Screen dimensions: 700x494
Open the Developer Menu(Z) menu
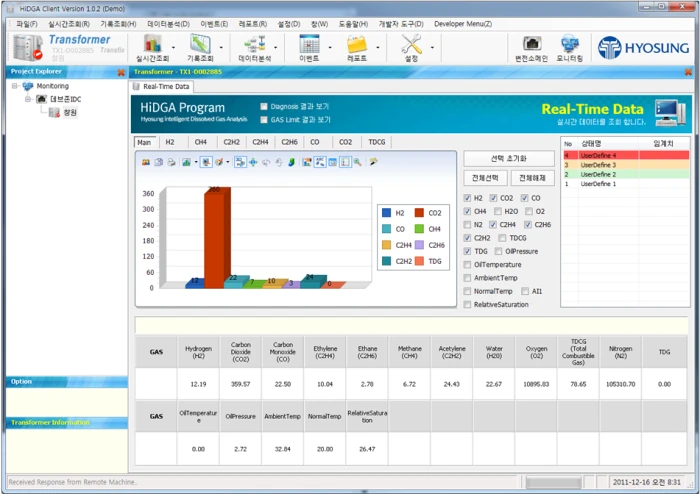[x=462, y=24]
